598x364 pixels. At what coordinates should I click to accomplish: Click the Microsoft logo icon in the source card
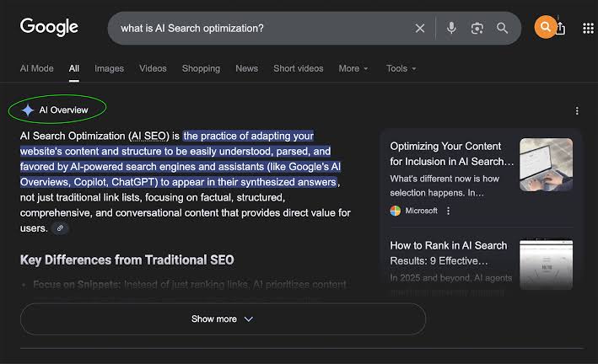pos(395,211)
